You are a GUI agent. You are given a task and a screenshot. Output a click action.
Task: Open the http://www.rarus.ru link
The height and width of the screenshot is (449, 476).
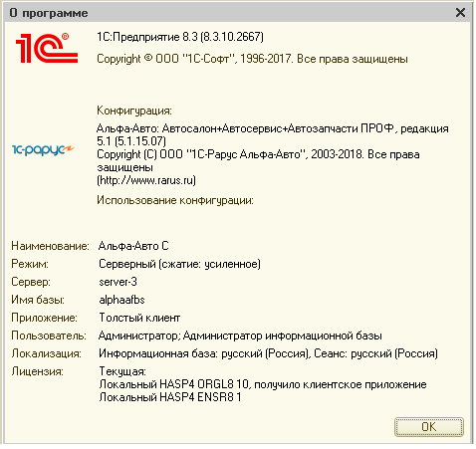[x=146, y=180]
